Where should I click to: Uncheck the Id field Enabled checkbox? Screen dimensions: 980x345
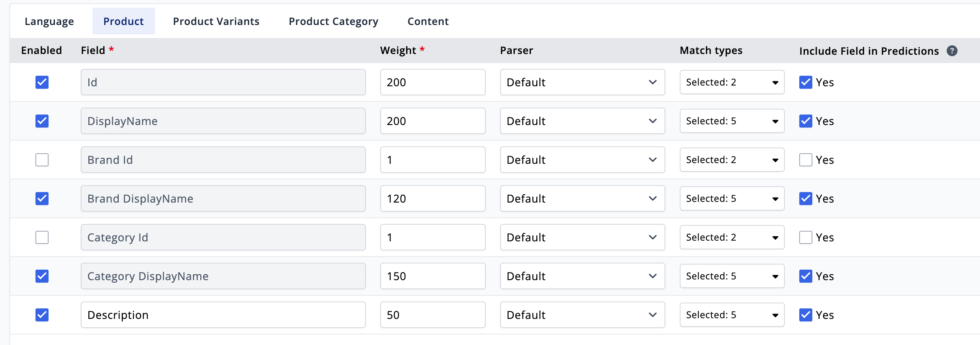point(42,82)
